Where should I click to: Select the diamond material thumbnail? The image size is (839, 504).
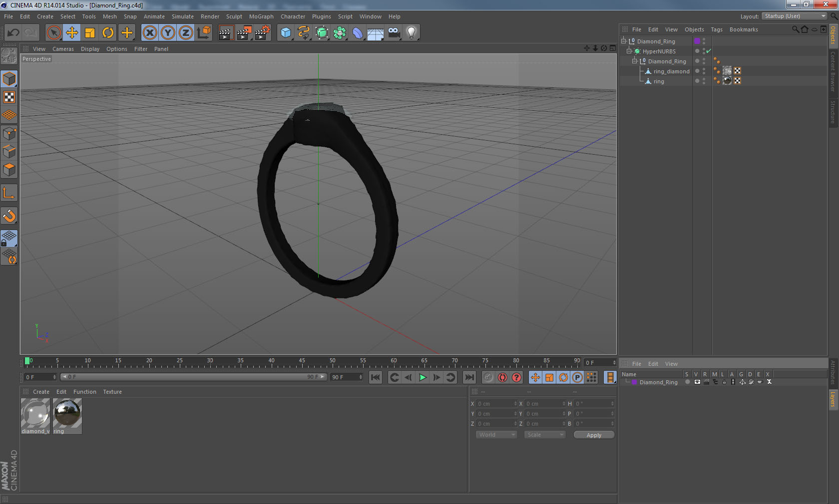(x=35, y=413)
